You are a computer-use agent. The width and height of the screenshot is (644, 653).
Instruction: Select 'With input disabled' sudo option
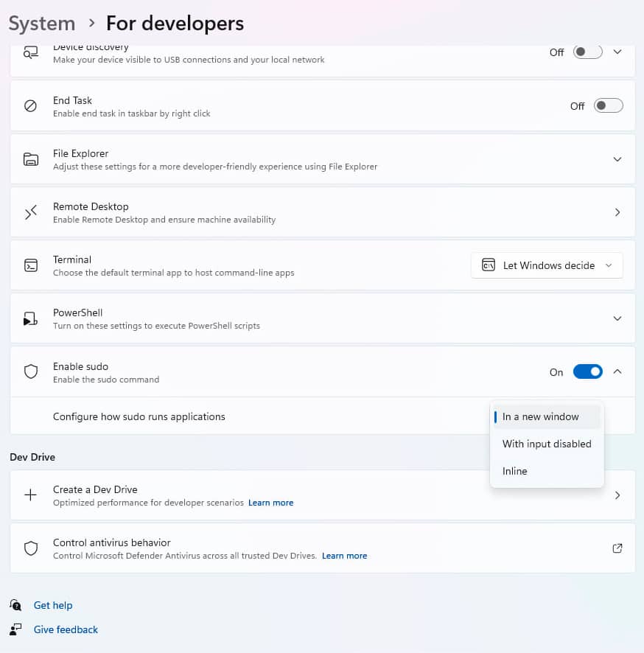coord(547,444)
